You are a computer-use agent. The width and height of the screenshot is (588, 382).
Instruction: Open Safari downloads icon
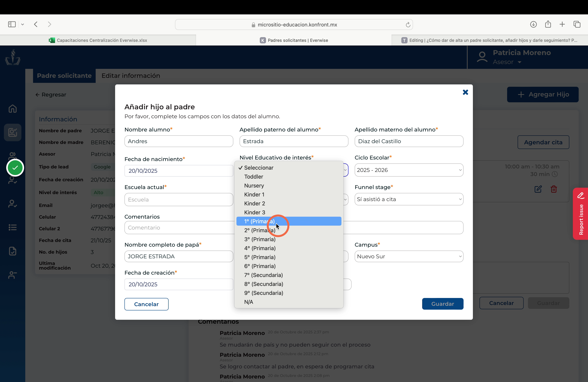[x=533, y=24]
